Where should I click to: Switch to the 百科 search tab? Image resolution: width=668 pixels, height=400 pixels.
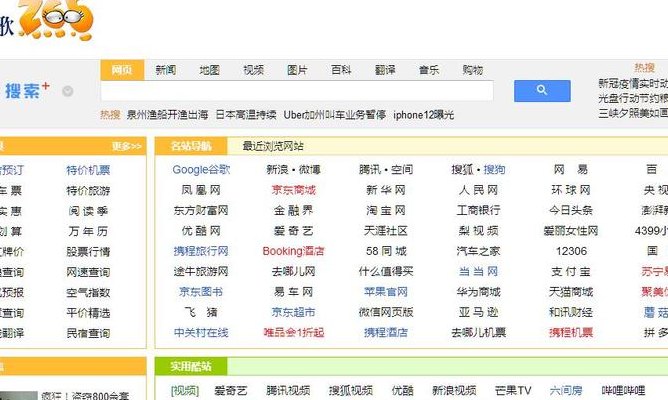[341, 70]
